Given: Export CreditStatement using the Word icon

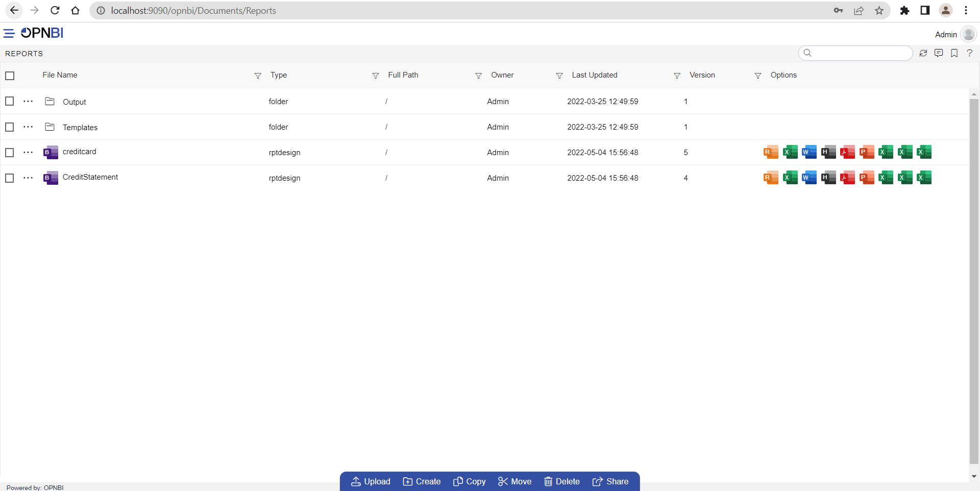Looking at the screenshot, I should [809, 178].
